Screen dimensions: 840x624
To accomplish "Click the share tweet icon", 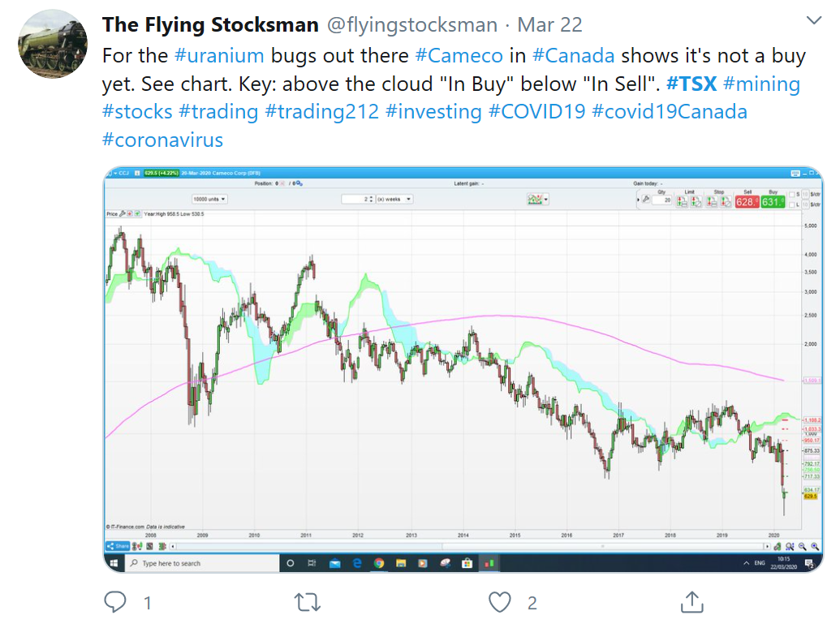I will point(691,602).
